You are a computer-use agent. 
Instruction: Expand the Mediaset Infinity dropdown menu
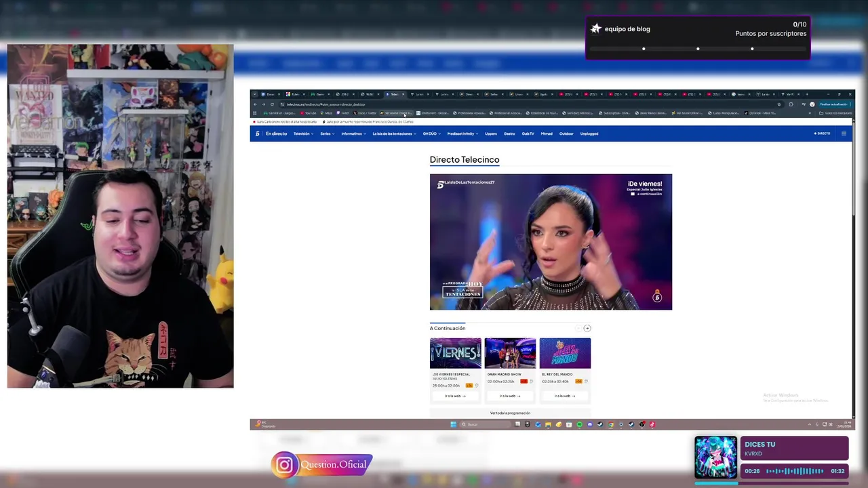pyautogui.click(x=462, y=134)
